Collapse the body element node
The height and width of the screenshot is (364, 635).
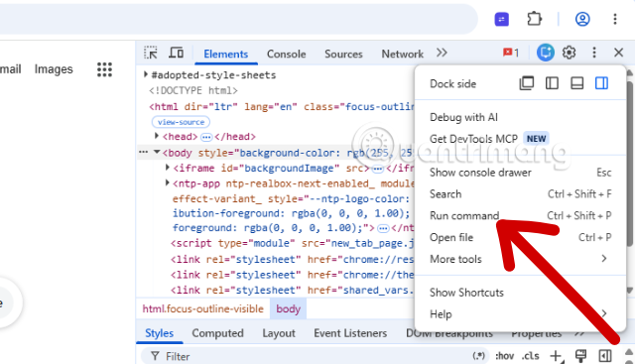[x=157, y=152]
